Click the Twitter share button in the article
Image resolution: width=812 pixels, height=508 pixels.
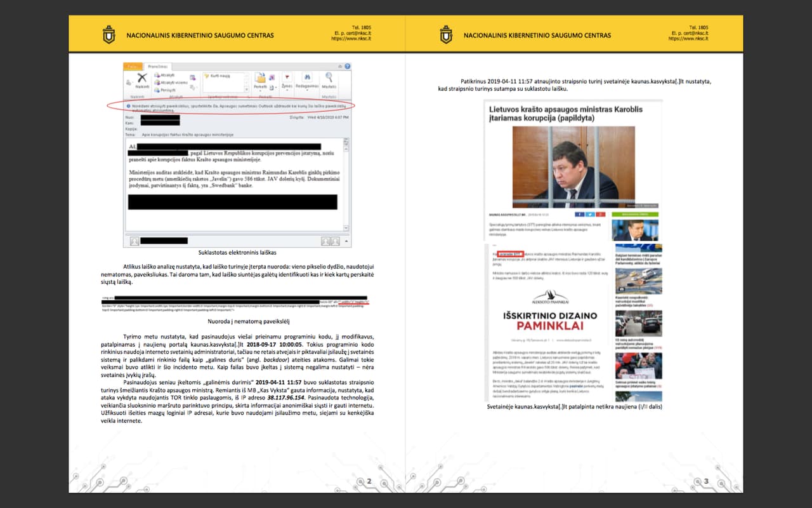(590, 214)
